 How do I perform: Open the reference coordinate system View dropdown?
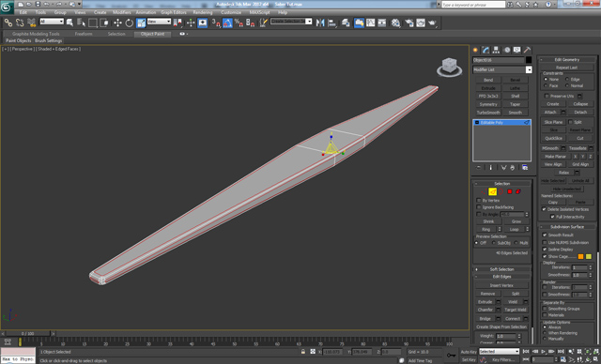pyautogui.click(x=159, y=22)
